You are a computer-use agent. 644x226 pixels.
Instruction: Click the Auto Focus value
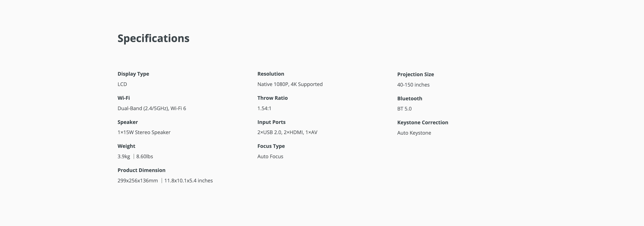[270, 157]
